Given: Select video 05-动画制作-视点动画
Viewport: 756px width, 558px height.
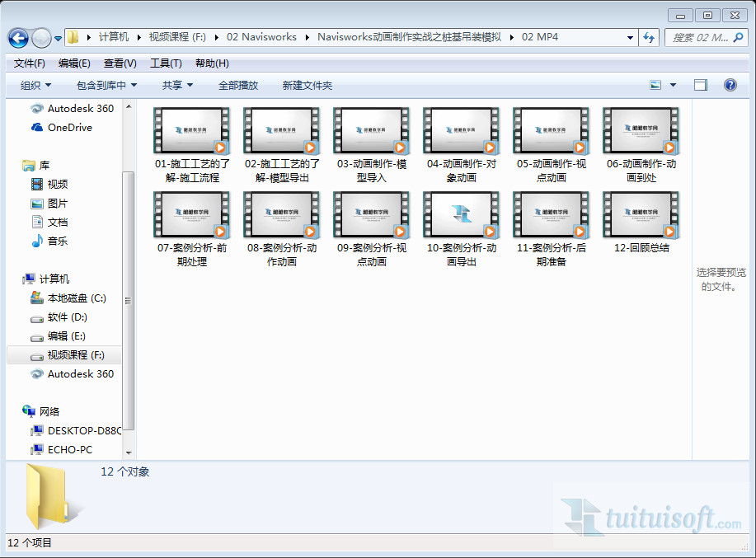Looking at the screenshot, I should (x=552, y=146).
